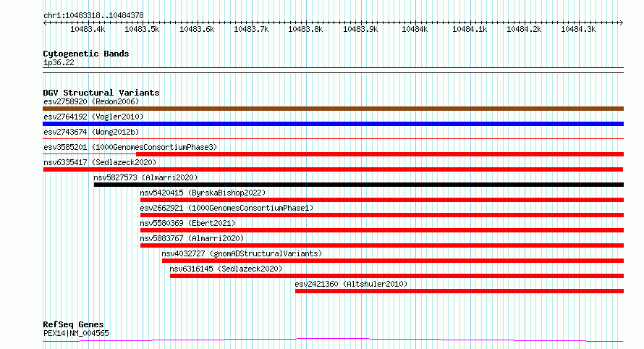
Task: Select the red bar under nsv6316145
Action: [397, 276]
